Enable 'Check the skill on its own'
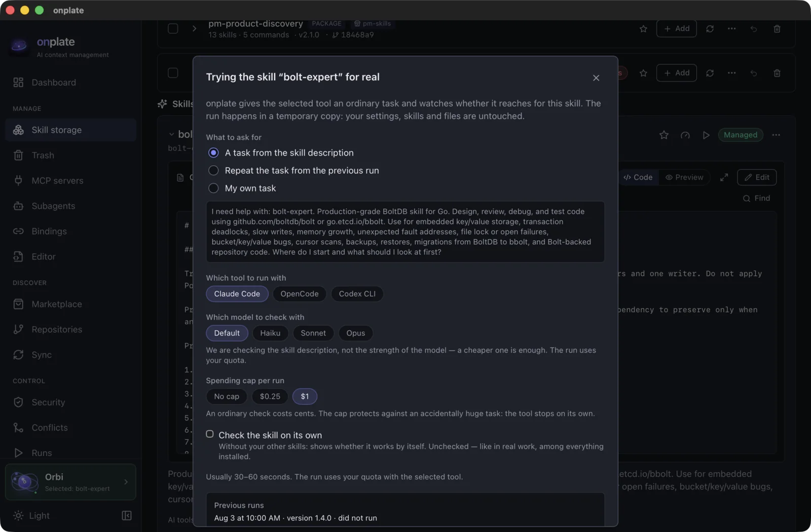The width and height of the screenshot is (811, 532). coord(210,434)
